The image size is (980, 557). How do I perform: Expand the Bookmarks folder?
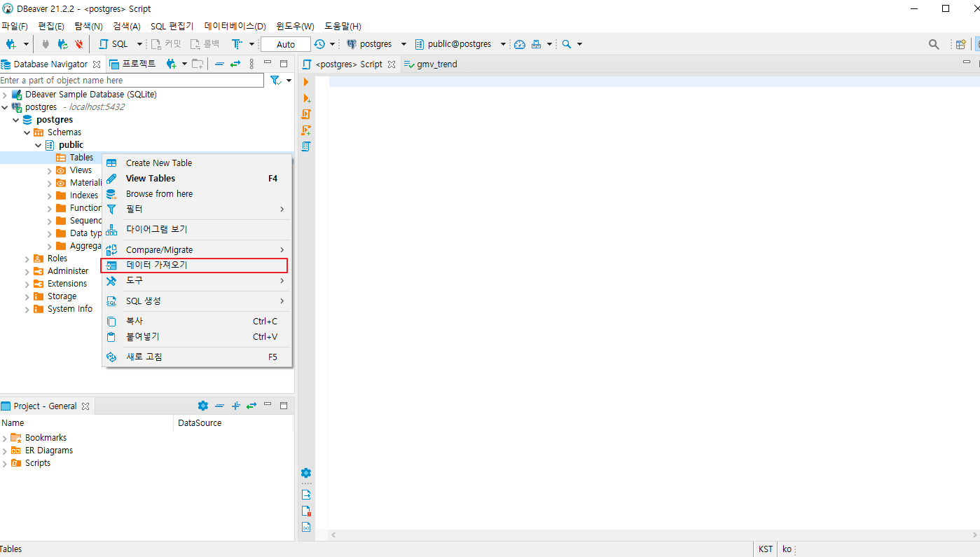5,438
